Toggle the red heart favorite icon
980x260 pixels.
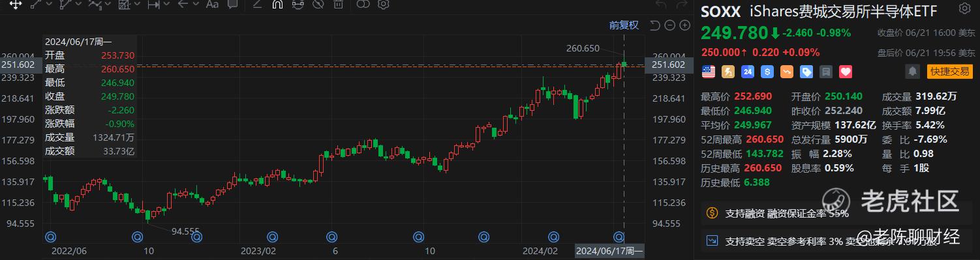point(846,71)
